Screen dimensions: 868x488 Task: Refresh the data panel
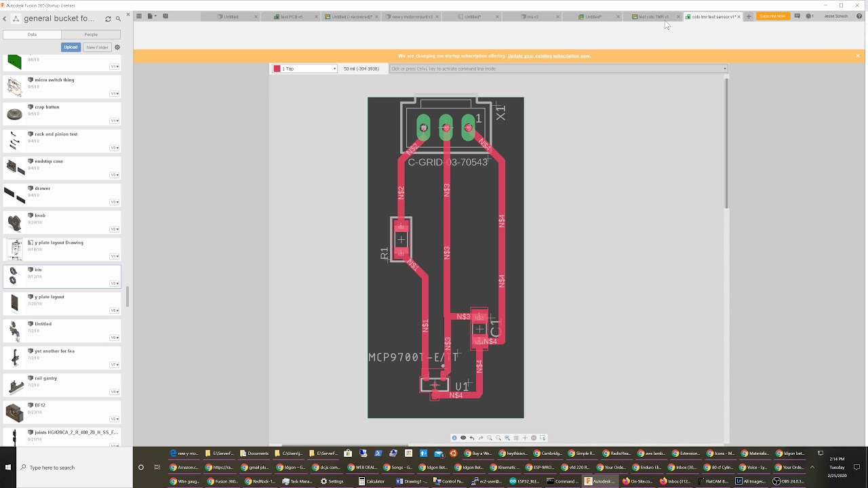coord(108,19)
